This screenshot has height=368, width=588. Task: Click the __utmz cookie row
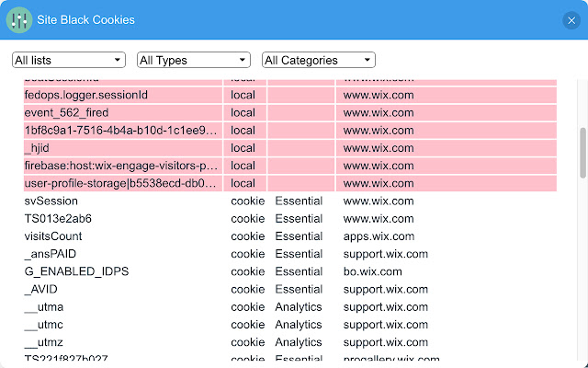click(44, 342)
